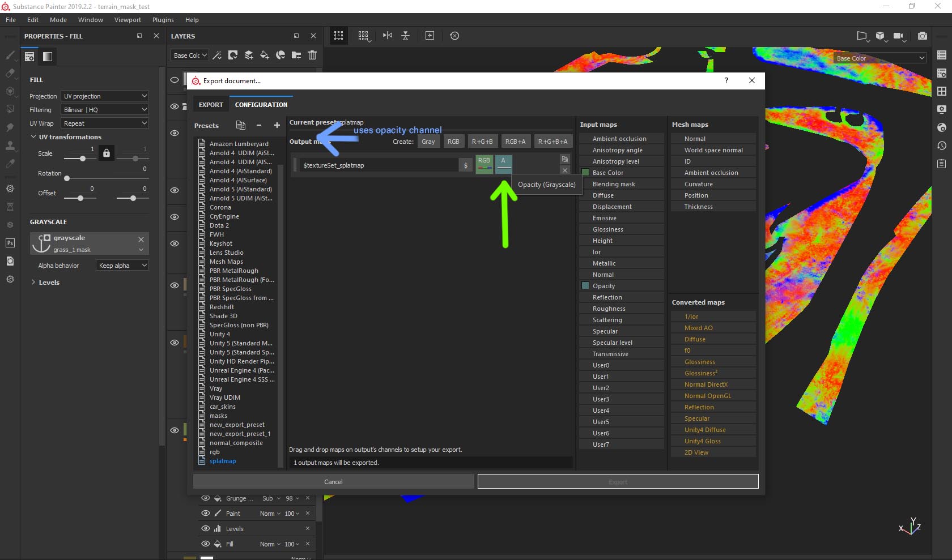Click the symmetry mirror icon in top toolbar
Screen dimensions: 952x560
click(x=388, y=36)
